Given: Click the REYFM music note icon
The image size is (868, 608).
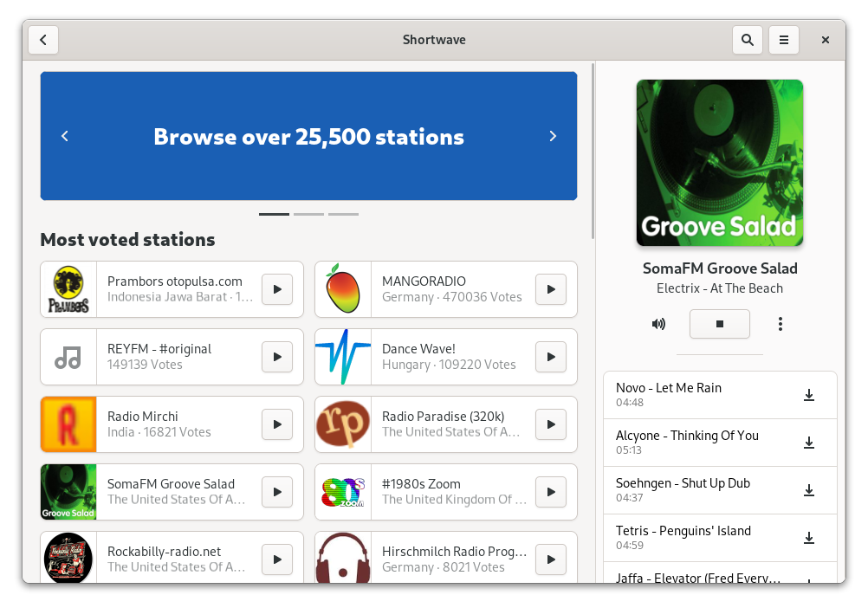Looking at the screenshot, I should (x=68, y=357).
